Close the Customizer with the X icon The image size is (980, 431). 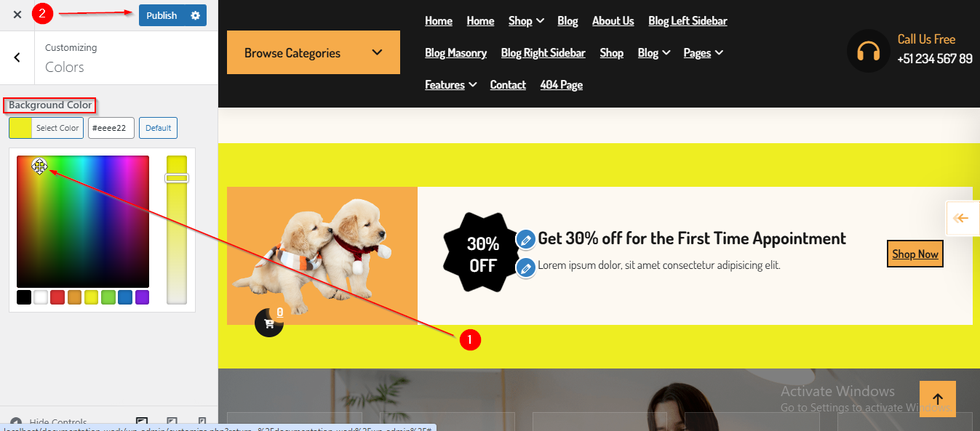[x=17, y=15]
